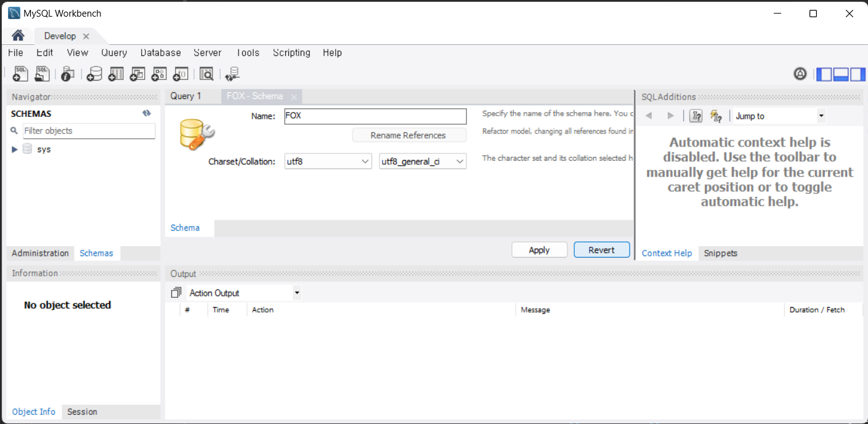This screenshot has width=868, height=424.
Task: Click the Action column header
Action: point(381,310)
